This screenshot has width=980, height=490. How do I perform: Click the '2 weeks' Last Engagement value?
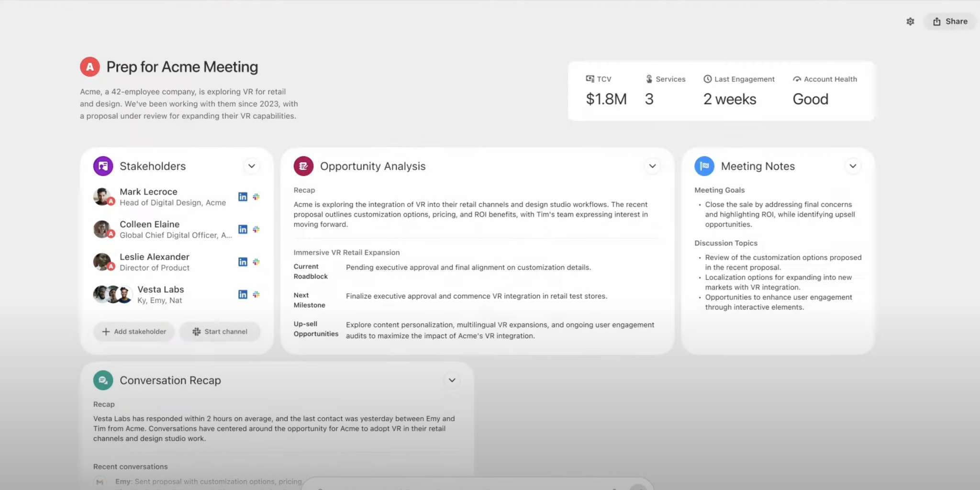[x=730, y=99]
